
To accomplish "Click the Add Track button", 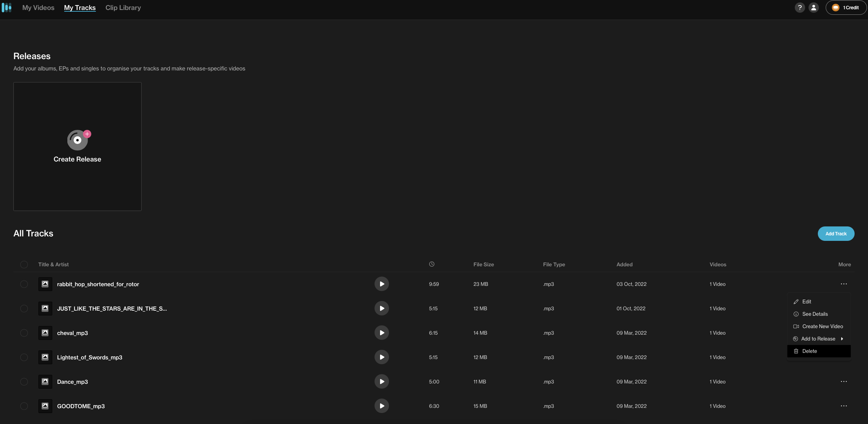I will point(836,234).
